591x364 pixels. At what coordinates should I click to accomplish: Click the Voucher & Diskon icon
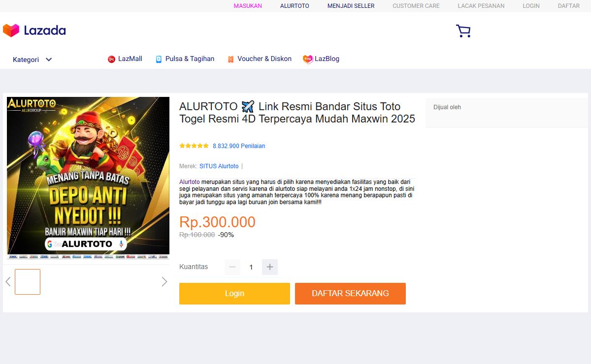click(x=230, y=59)
